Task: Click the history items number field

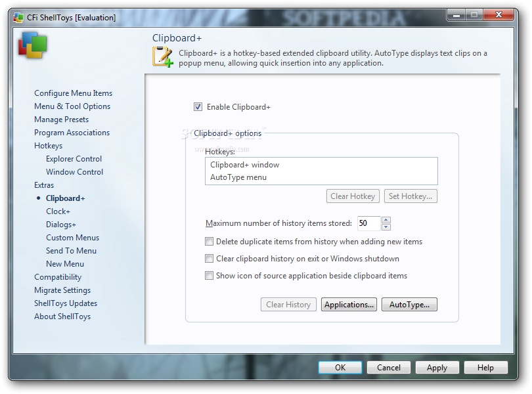Action: [369, 223]
